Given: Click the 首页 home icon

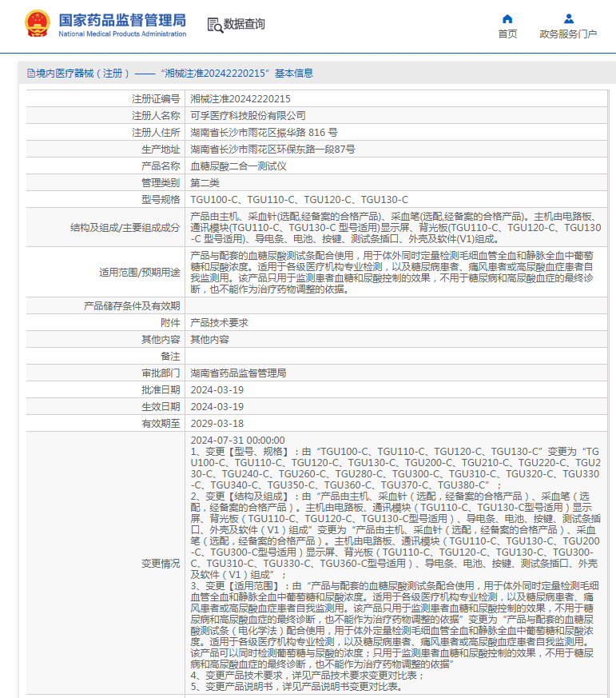Looking at the screenshot, I should (507, 18).
